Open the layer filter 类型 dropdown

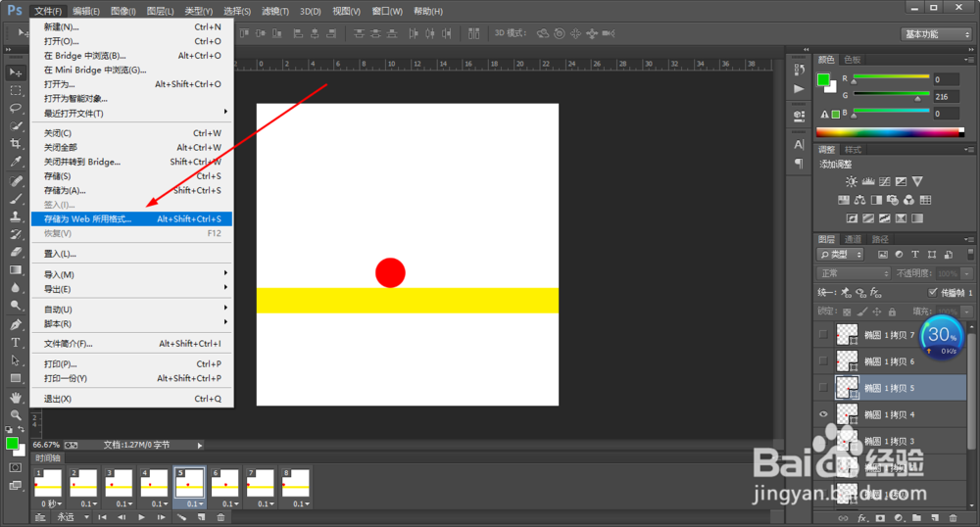pos(841,255)
